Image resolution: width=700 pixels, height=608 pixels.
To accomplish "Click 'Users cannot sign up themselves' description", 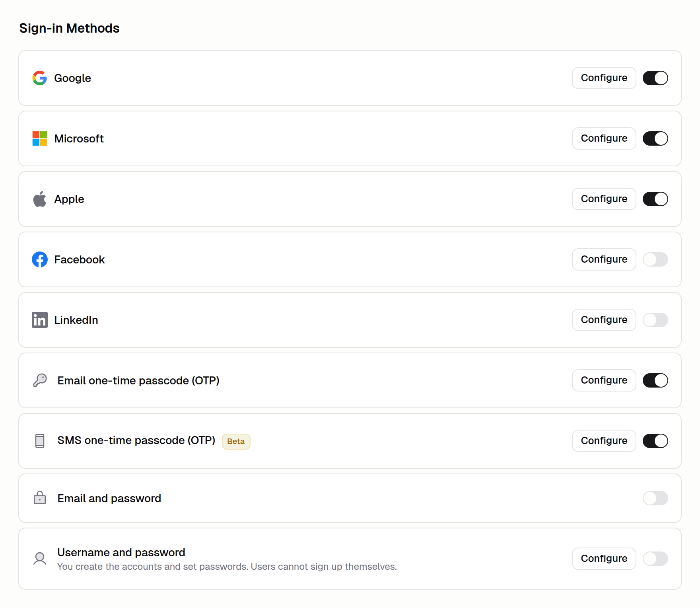I will point(324,567).
